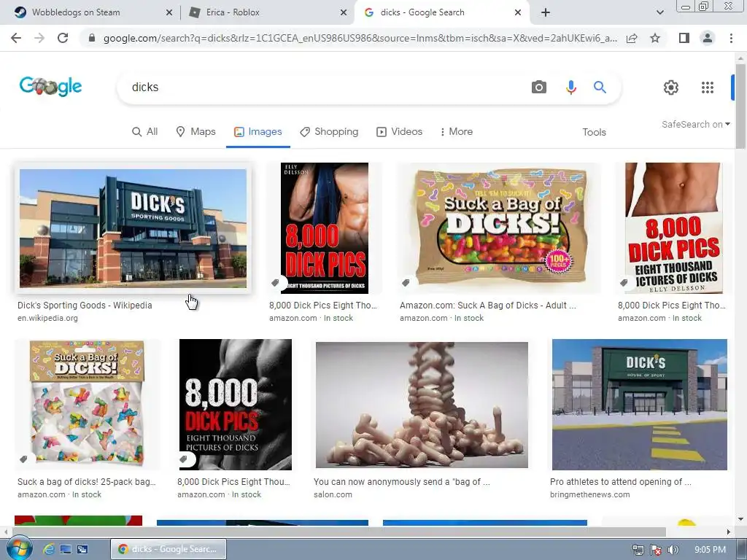The image size is (747, 560).
Task: Open the green Dick's House of Sport thumbnail
Action: [x=640, y=405]
